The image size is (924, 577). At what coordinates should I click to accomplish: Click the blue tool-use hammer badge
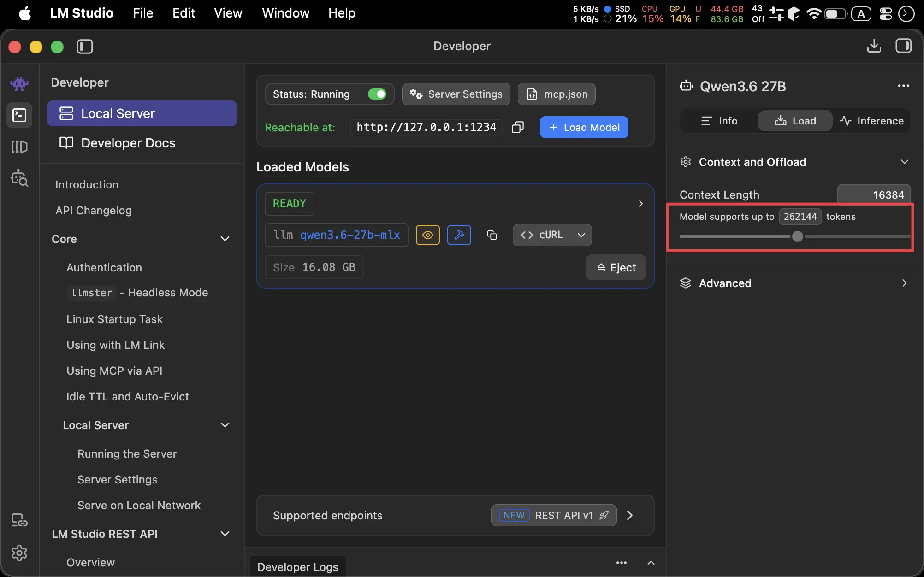(x=459, y=235)
